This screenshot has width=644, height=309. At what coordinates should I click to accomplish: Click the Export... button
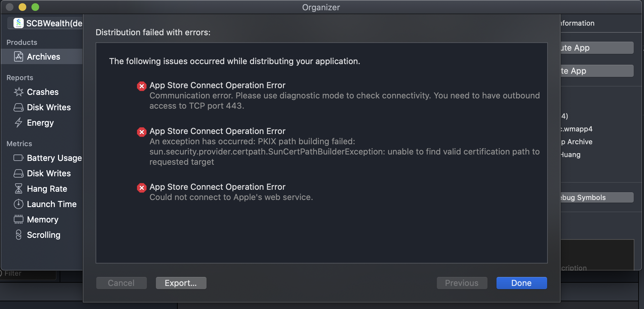181,283
